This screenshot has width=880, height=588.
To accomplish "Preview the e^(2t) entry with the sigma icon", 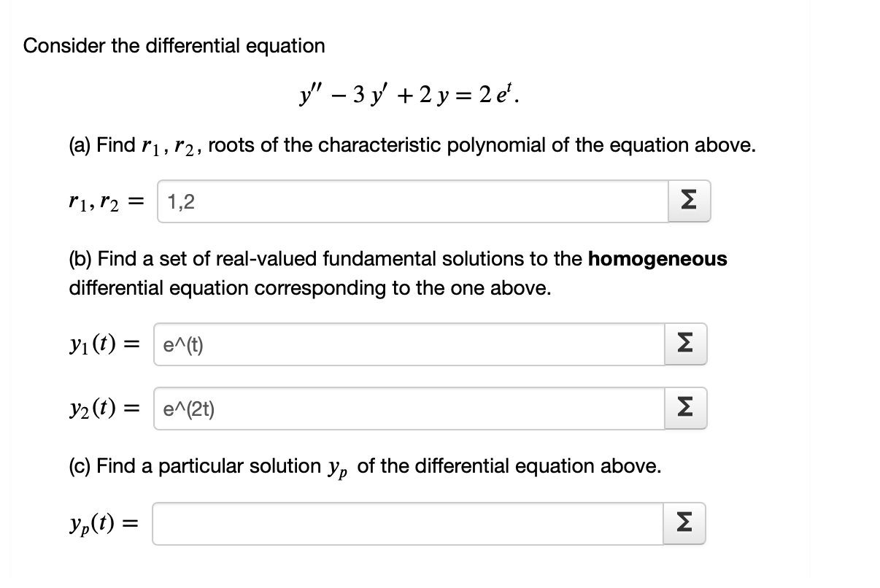I will tap(685, 409).
